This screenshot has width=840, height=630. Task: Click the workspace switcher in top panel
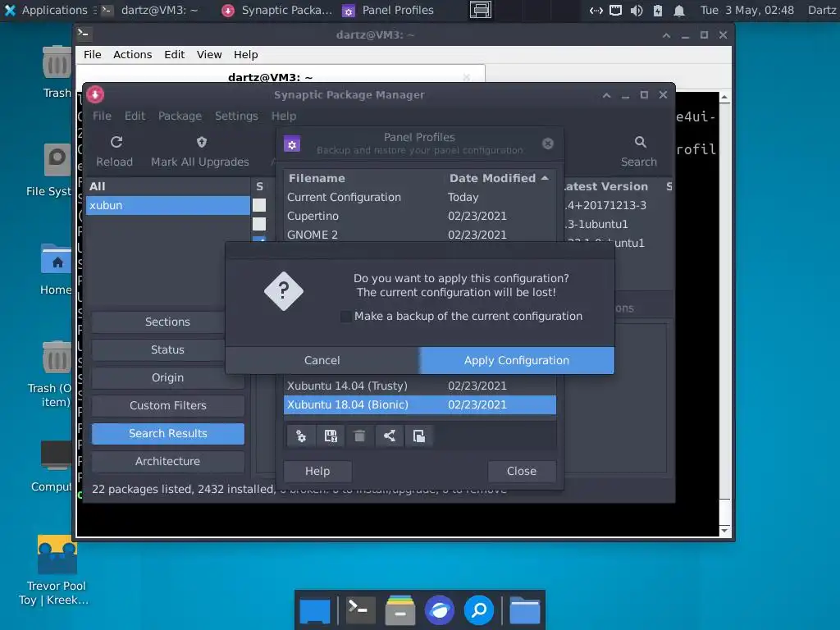pos(481,10)
